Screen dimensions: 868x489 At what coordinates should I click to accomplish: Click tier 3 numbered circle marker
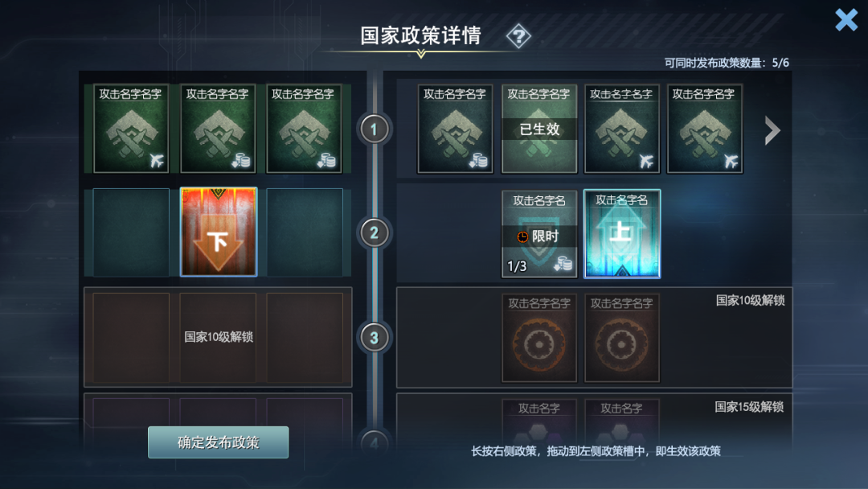(375, 337)
